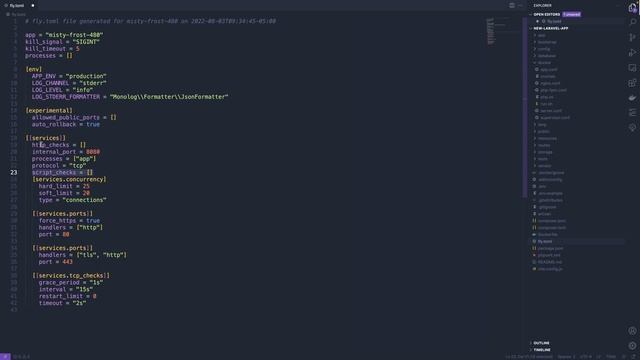Expand the Outline section

point(541,343)
